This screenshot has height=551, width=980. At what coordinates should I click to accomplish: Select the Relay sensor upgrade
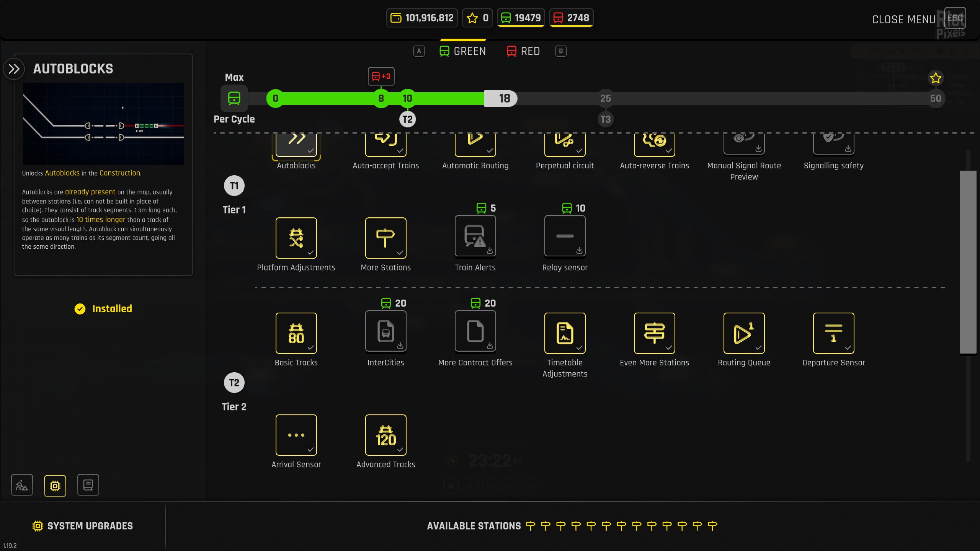click(565, 236)
